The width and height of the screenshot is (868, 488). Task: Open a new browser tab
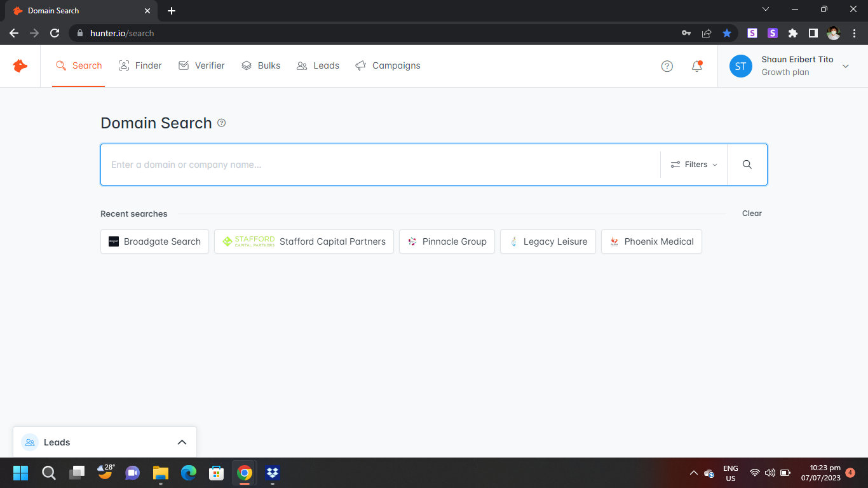pyautogui.click(x=172, y=11)
